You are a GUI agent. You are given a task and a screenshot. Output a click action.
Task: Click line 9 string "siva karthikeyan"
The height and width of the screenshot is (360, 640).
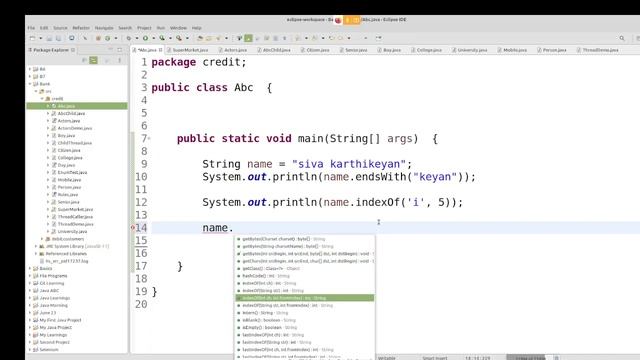tap(349, 164)
